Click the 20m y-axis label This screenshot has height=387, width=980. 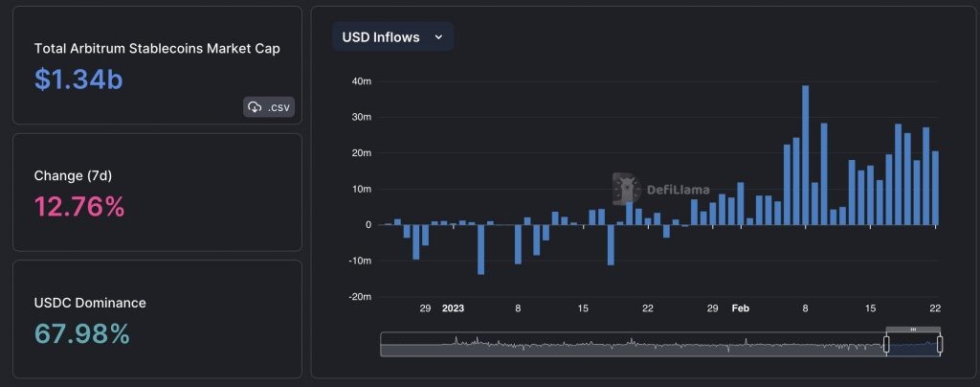click(362, 152)
